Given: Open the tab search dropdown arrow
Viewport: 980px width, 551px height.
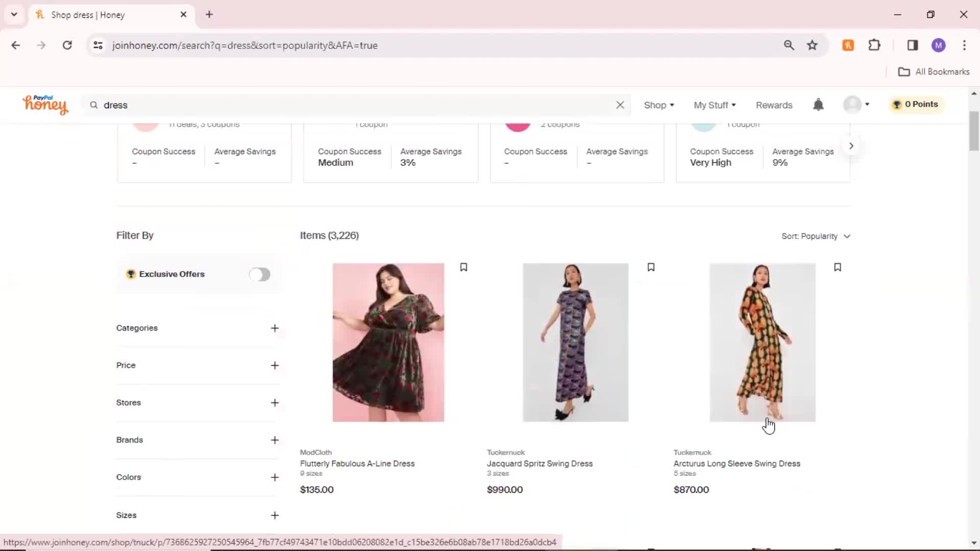Looking at the screenshot, I should pos(14,14).
